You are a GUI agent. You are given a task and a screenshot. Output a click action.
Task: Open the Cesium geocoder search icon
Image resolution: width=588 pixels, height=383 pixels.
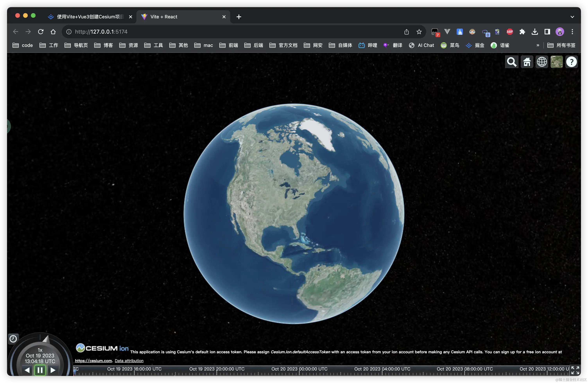pos(511,62)
